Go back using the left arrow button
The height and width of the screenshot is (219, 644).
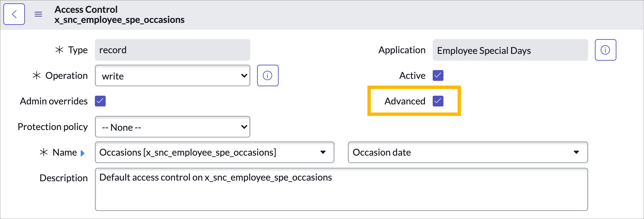(14, 14)
